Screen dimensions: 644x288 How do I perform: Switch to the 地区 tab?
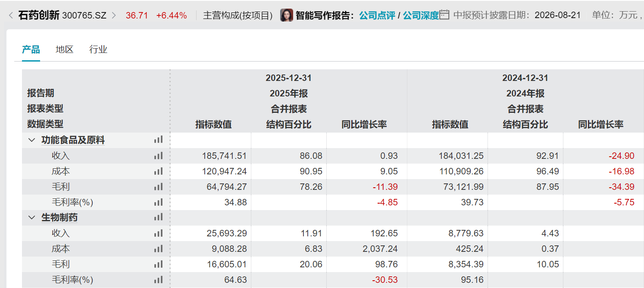tap(65, 50)
